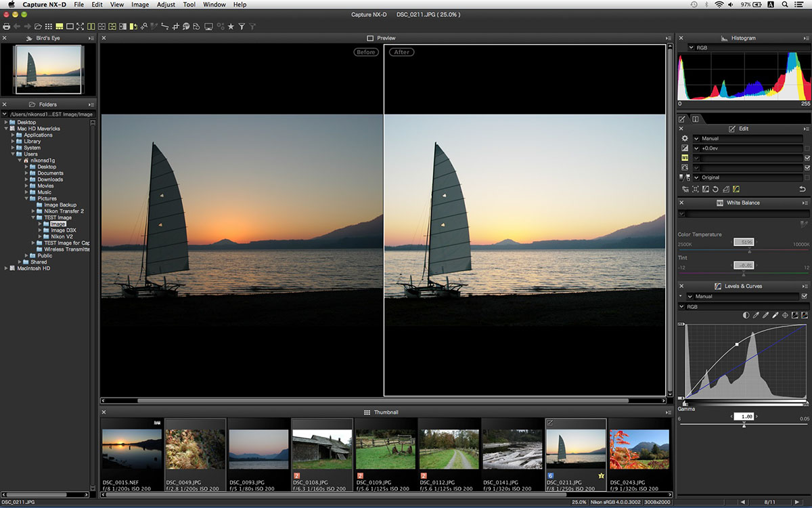The height and width of the screenshot is (508, 812).
Task: Click the White Balance (WB) icon in Edit panel
Action: point(684,158)
